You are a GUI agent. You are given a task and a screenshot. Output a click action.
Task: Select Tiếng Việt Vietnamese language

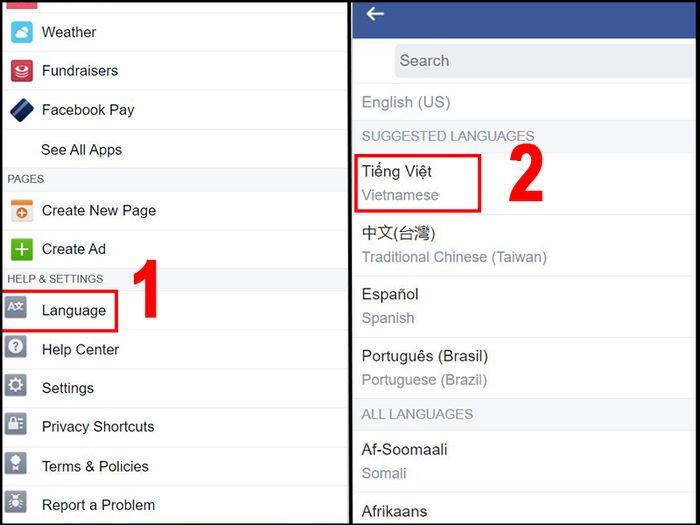(524, 183)
